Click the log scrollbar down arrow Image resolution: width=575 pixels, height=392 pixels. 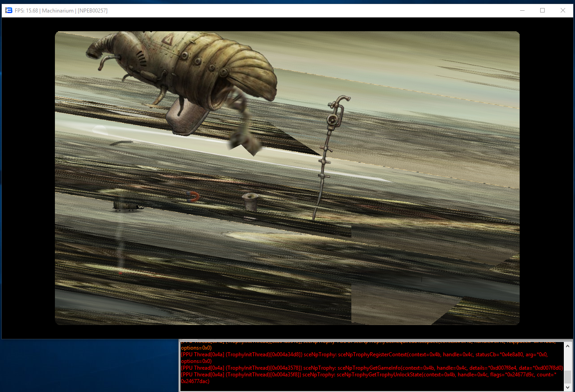click(x=567, y=388)
